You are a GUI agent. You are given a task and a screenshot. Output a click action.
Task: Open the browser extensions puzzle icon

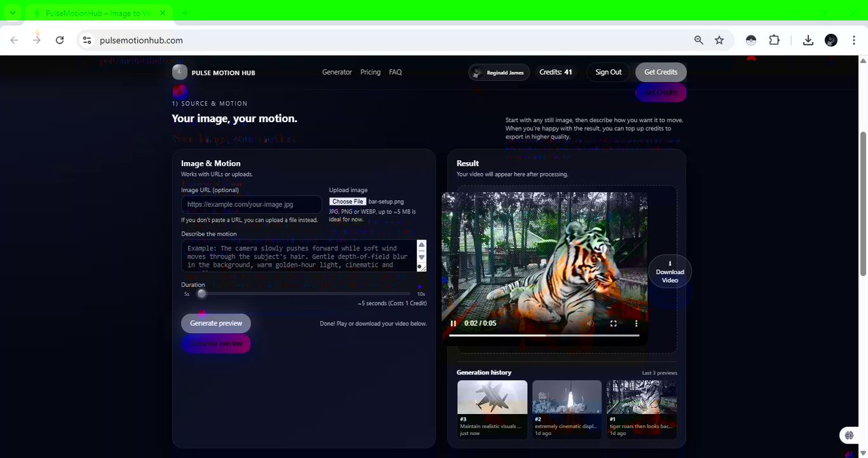[x=774, y=40]
